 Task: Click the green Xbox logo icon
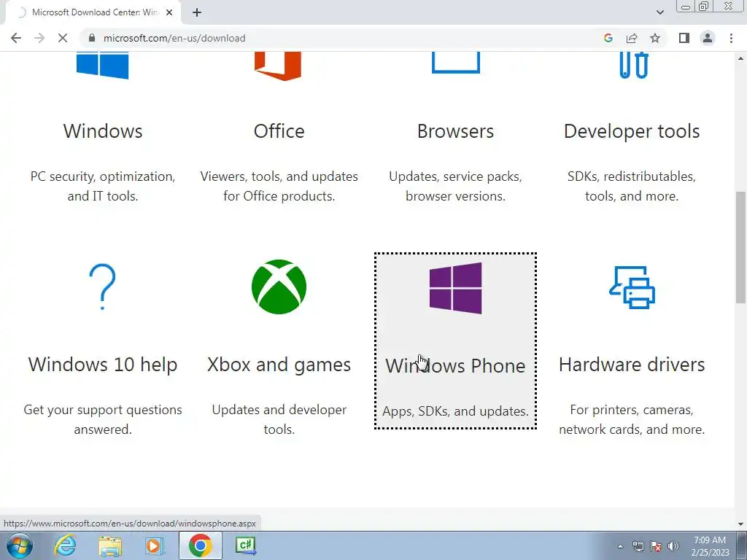(279, 287)
